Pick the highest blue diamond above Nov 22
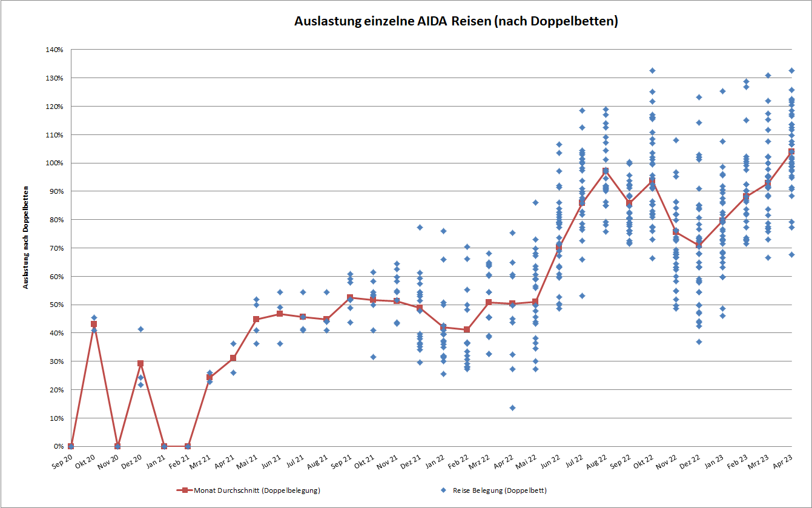Image resolution: width=812 pixels, height=508 pixels. [676, 140]
